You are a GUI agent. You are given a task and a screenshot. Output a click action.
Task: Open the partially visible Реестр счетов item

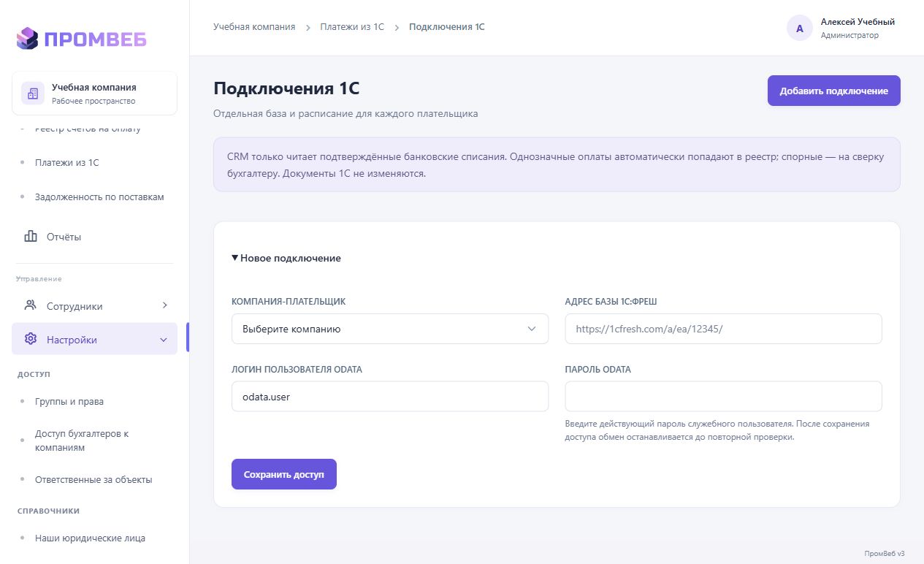(88, 129)
